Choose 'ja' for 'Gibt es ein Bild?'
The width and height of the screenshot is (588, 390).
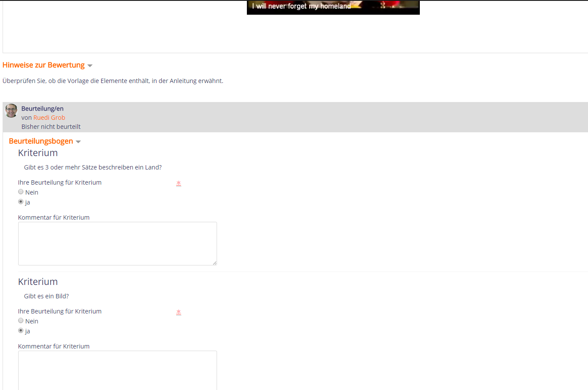21,330
